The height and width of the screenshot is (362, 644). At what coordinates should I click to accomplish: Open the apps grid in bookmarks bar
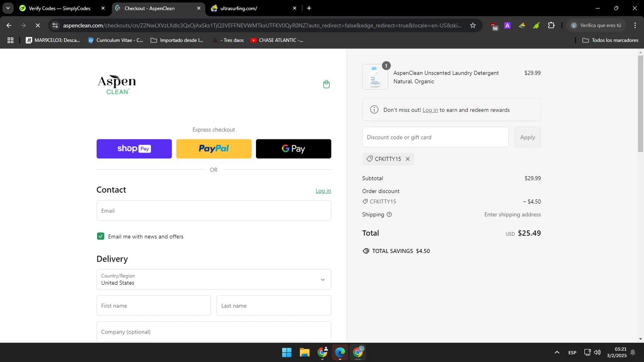10,40
